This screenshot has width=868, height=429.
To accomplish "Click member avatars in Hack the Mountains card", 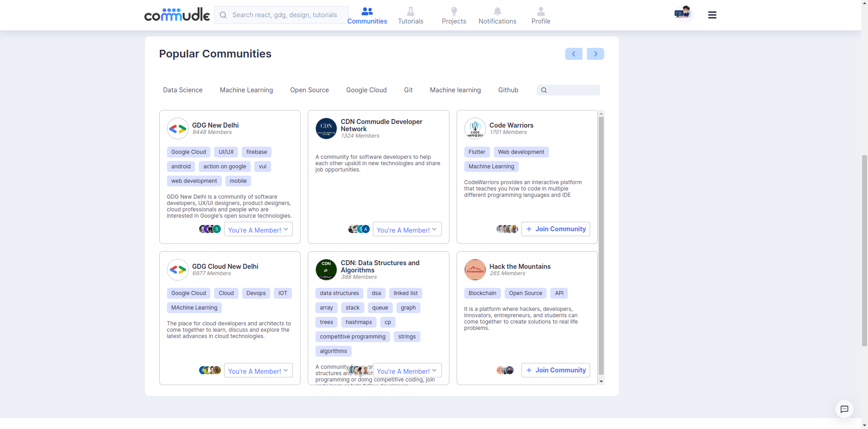I will coord(505,370).
